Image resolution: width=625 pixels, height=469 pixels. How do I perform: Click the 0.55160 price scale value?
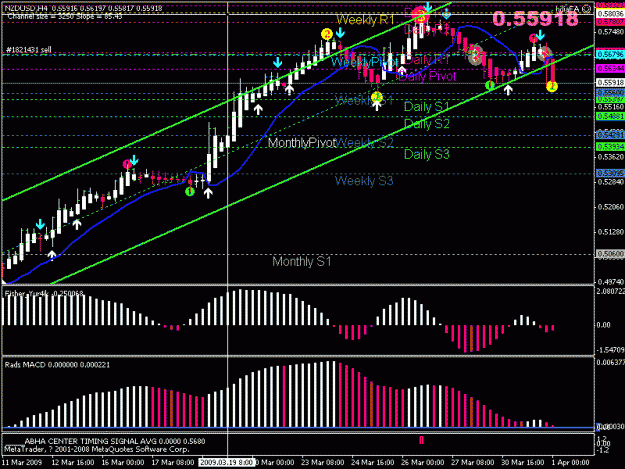(x=610, y=107)
